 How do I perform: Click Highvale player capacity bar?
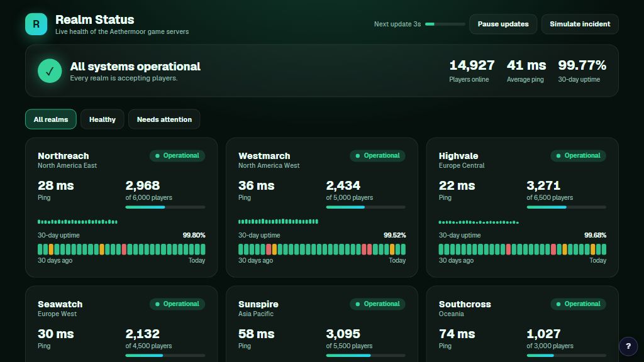[567, 207]
